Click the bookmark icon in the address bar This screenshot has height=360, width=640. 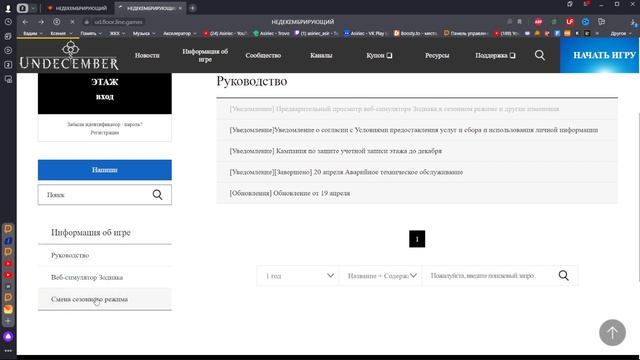coord(520,22)
